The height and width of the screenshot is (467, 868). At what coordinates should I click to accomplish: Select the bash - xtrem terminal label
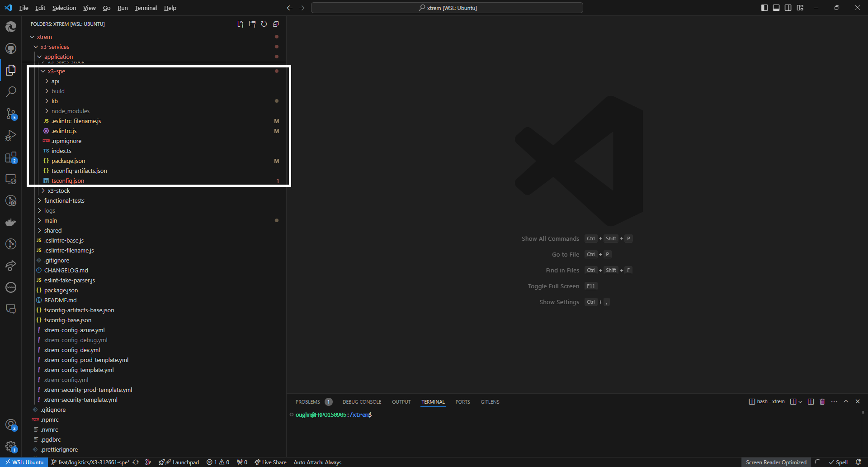click(x=767, y=402)
